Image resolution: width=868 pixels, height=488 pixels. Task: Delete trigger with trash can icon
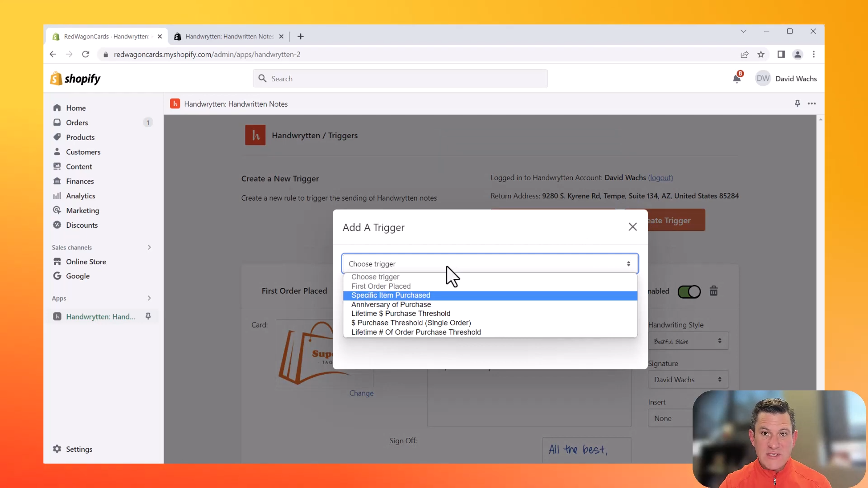tap(713, 291)
